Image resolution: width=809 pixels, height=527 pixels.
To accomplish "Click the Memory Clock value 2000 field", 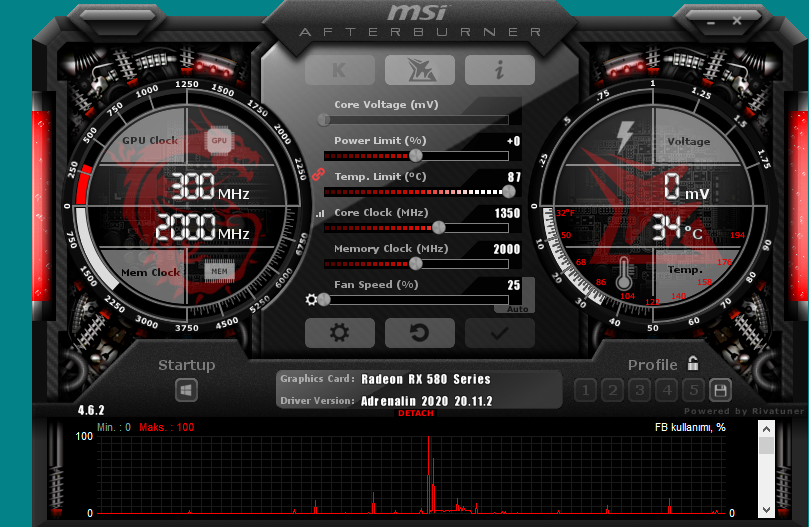I will [507, 249].
